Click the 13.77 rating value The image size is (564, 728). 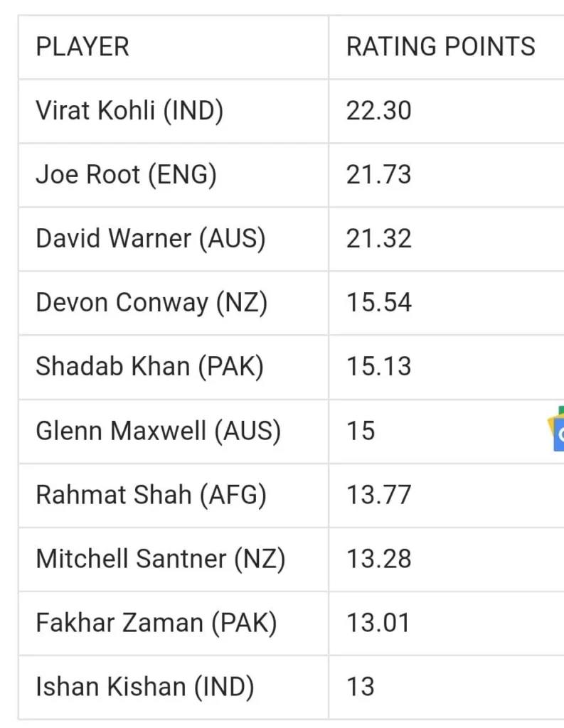(x=378, y=495)
